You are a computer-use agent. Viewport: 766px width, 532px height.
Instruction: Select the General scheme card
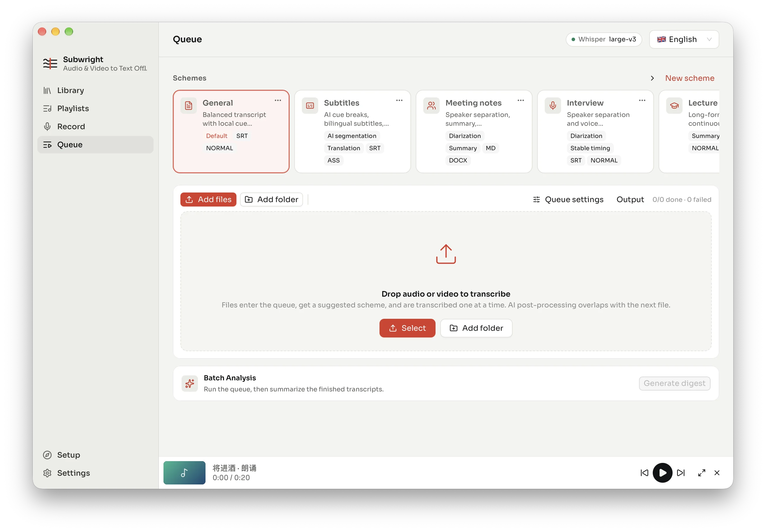pos(231,131)
